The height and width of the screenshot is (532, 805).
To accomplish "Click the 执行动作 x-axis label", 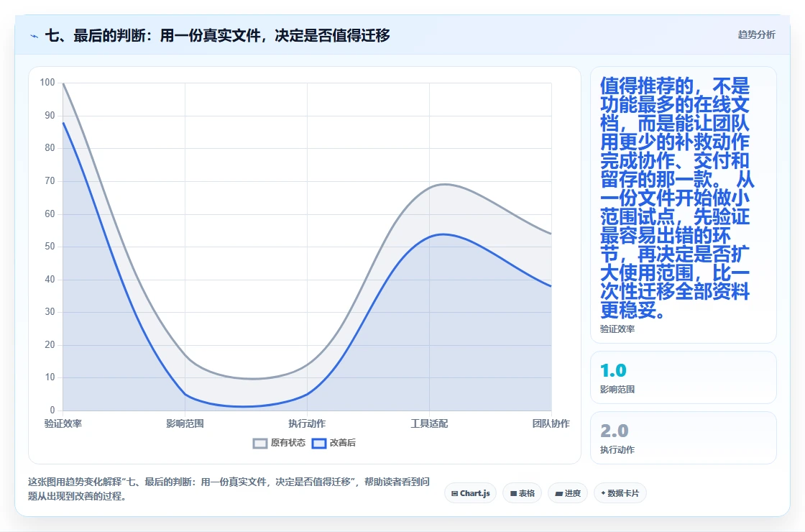I will [x=307, y=423].
